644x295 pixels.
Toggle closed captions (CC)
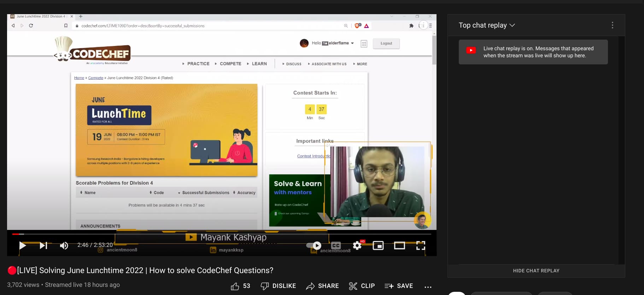(336, 245)
